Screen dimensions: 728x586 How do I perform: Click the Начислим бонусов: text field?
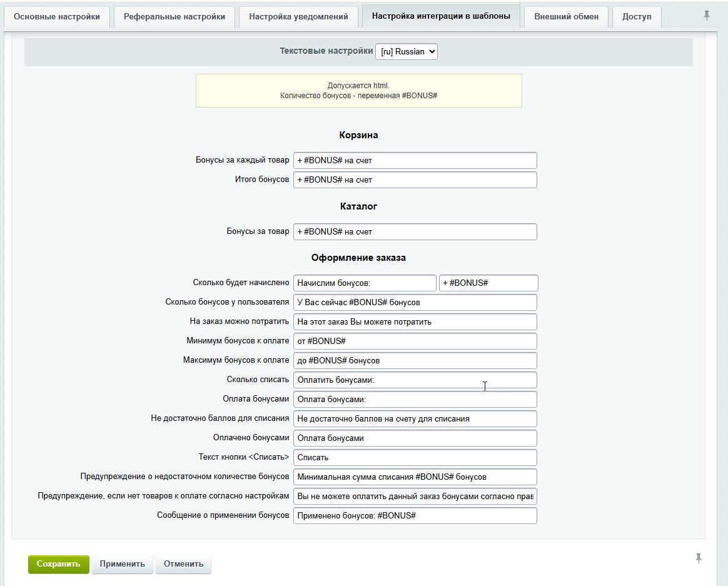(365, 283)
